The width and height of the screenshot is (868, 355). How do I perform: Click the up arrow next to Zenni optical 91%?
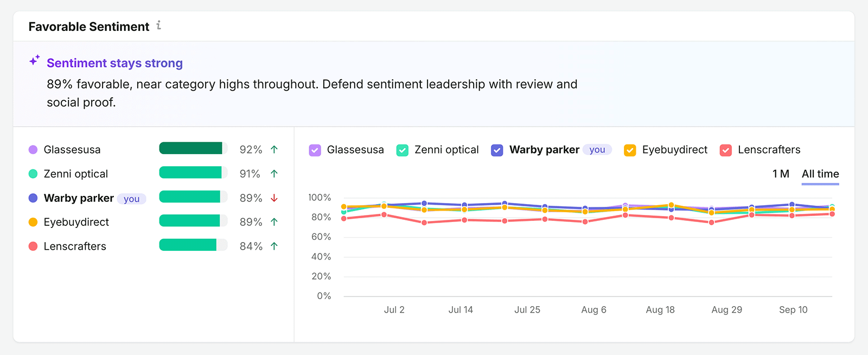pos(274,174)
